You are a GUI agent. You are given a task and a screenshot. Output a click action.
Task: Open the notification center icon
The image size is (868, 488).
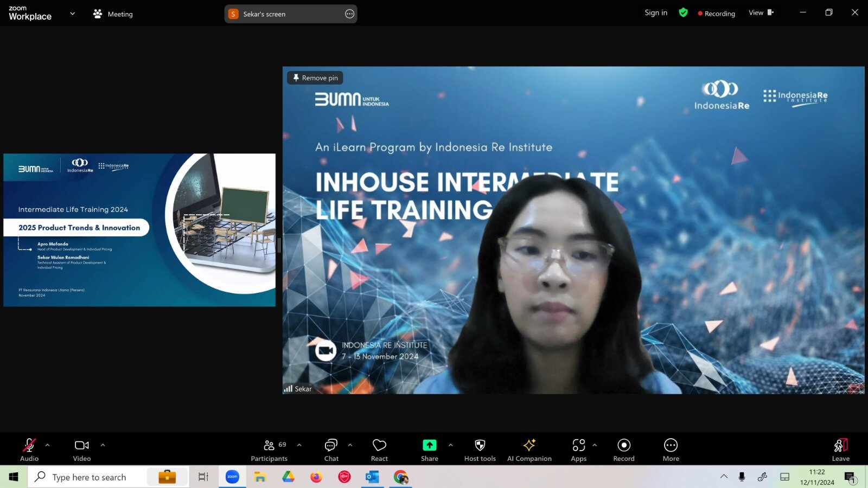click(850, 477)
